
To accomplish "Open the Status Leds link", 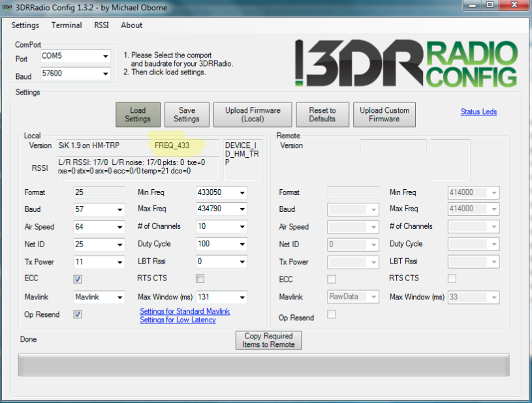I will pyautogui.click(x=478, y=112).
